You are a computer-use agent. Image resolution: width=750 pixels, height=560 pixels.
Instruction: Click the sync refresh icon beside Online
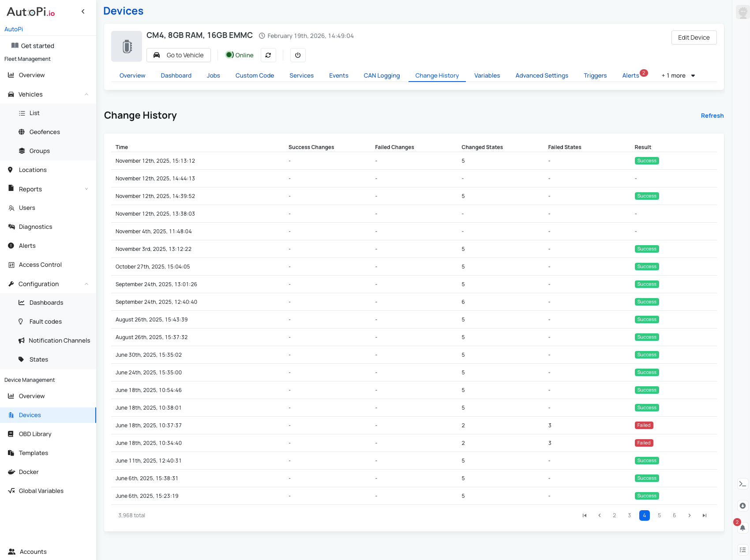pyautogui.click(x=268, y=55)
